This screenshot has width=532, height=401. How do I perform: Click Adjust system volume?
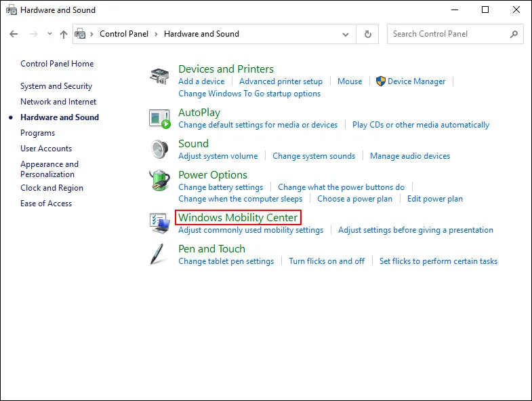click(218, 156)
